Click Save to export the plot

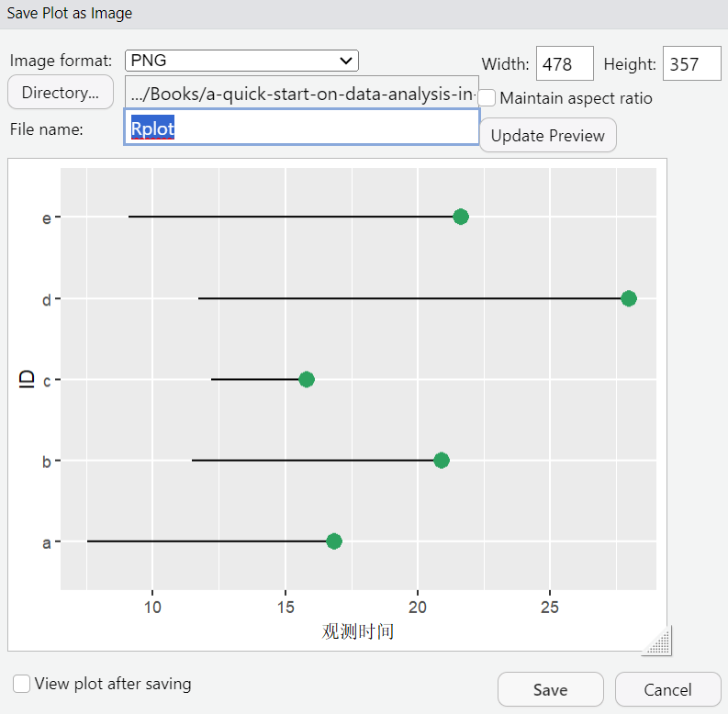[550, 689]
